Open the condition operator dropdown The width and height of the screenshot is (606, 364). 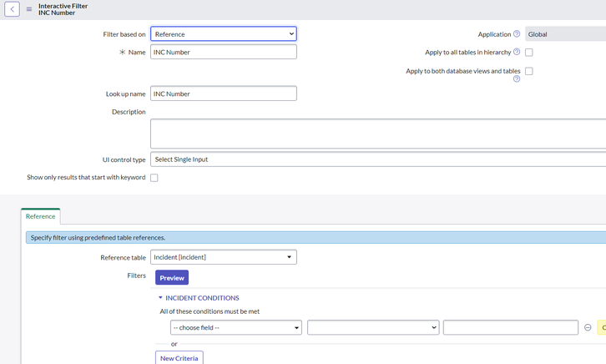373,327
